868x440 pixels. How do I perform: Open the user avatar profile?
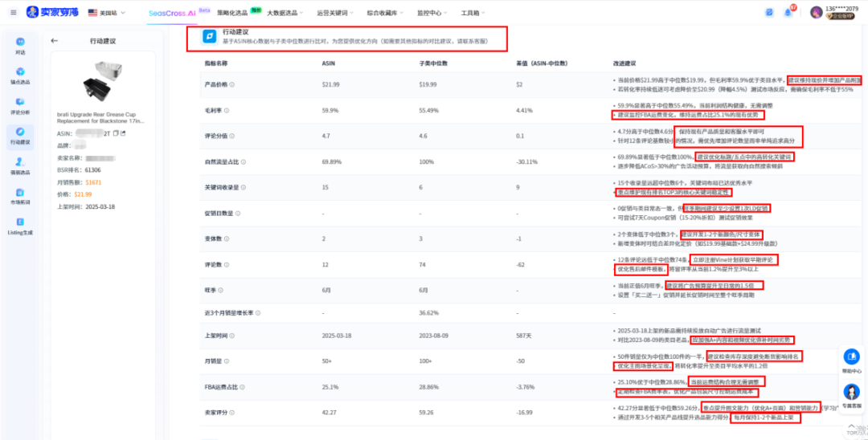(x=816, y=12)
